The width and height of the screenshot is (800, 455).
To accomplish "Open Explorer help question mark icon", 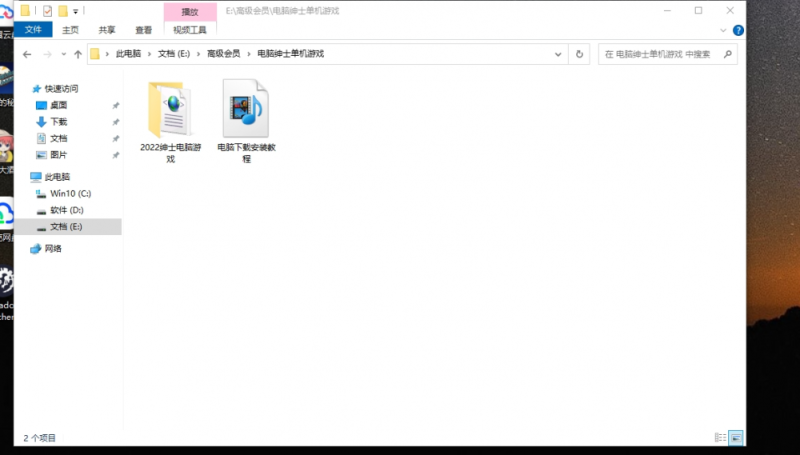I will pos(738,30).
